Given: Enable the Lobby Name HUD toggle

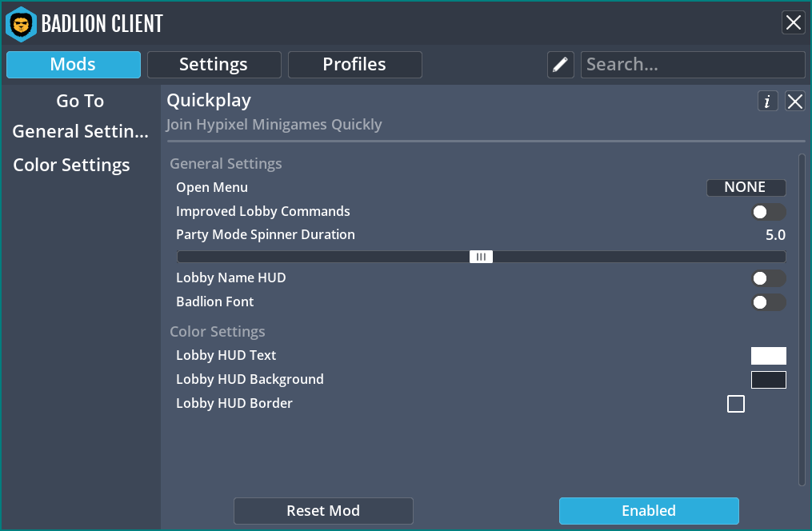Looking at the screenshot, I should 768,277.
